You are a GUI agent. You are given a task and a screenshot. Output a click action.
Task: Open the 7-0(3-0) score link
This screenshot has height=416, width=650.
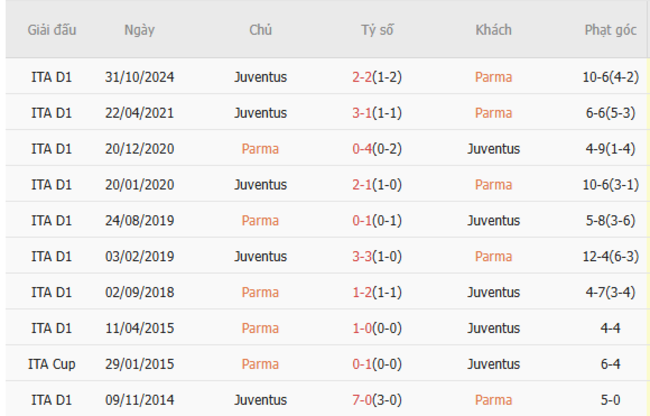click(x=377, y=400)
